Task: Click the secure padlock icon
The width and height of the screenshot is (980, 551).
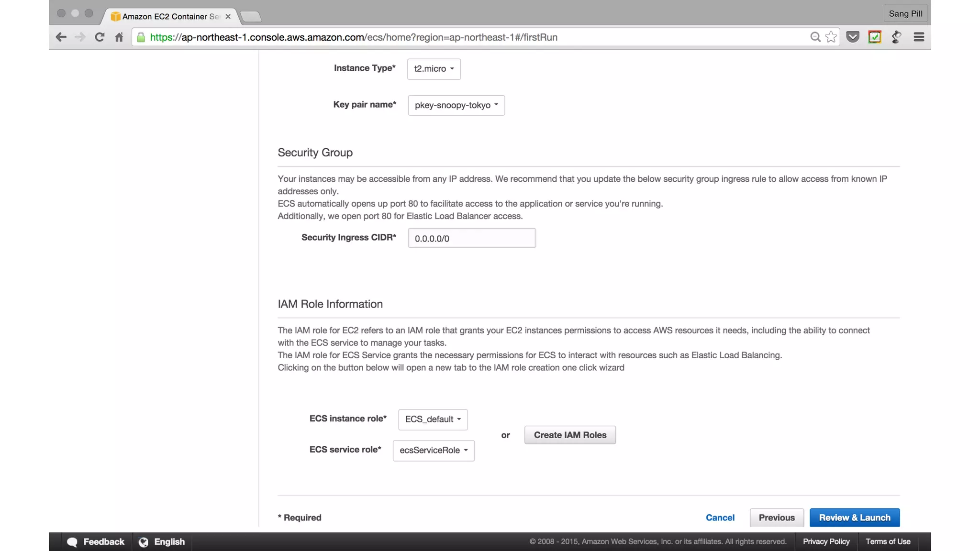Action: click(141, 37)
